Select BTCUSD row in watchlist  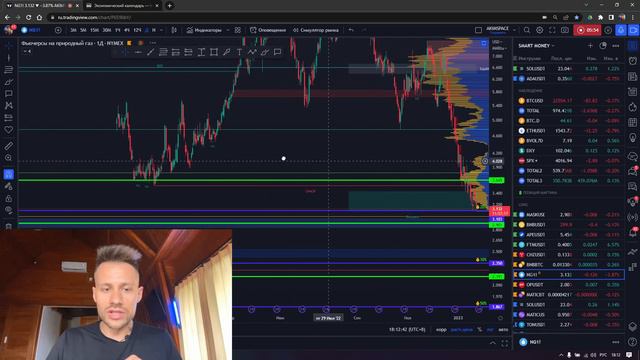pyautogui.click(x=569, y=100)
